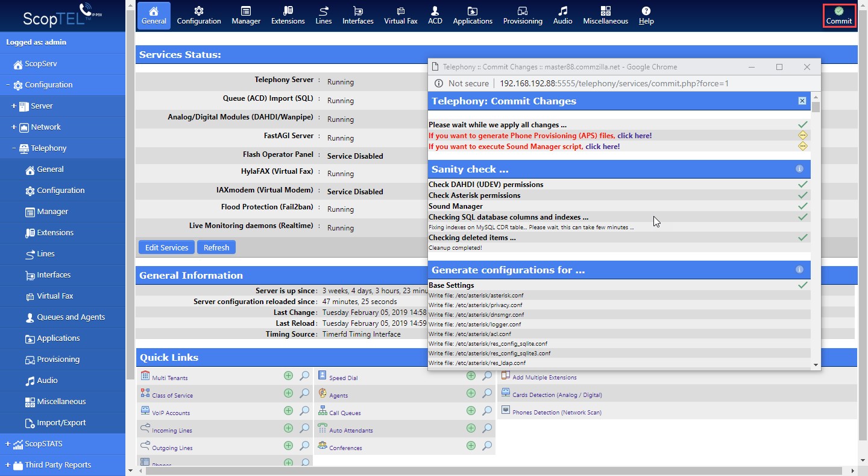The image size is (868, 476).
Task: Open Extensions in the top toolbar
Action: click(288, 16)
